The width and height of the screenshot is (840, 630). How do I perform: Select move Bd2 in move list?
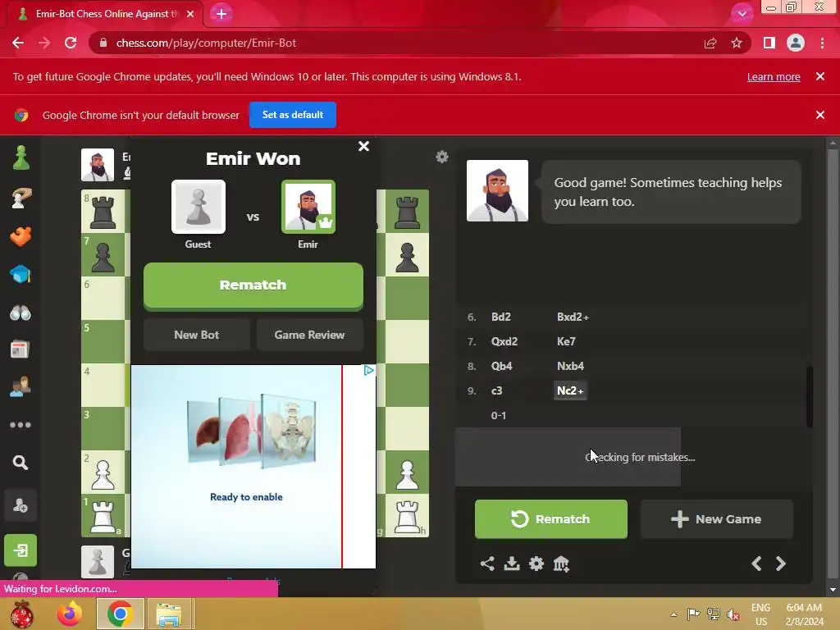coord(501,317)
